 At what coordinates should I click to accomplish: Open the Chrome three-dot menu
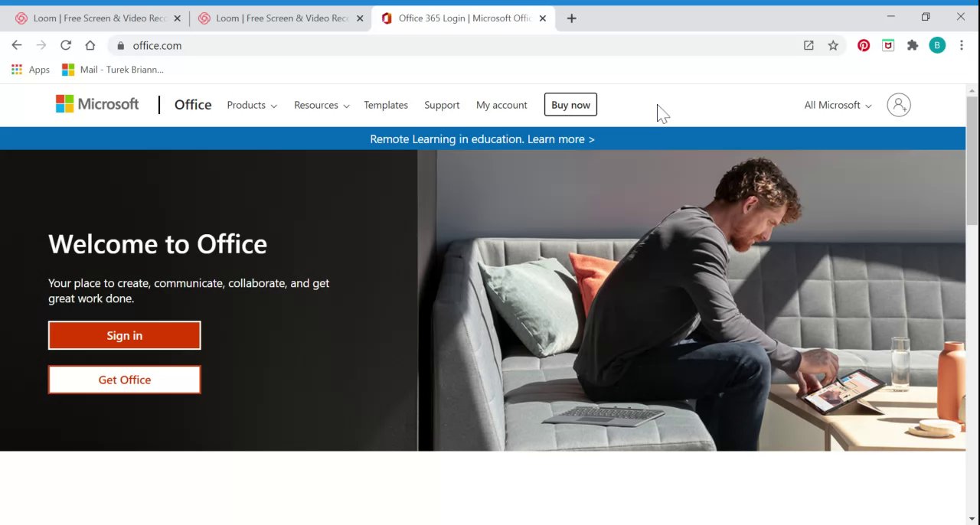point(962,45)
